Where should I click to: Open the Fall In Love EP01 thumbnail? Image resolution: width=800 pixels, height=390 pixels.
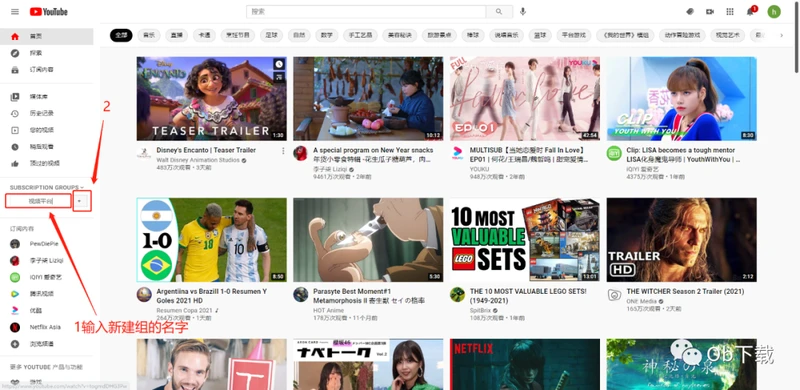point(525,99)
